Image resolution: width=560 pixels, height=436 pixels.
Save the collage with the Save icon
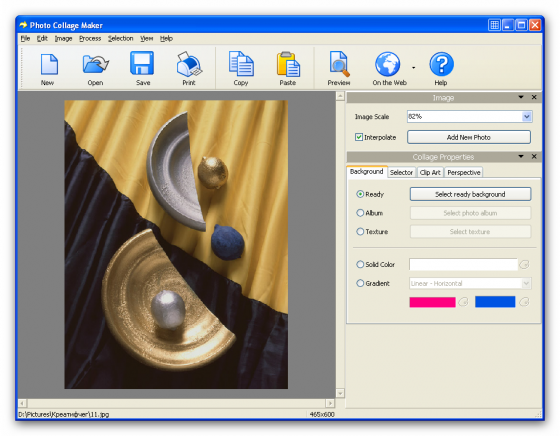142,64
